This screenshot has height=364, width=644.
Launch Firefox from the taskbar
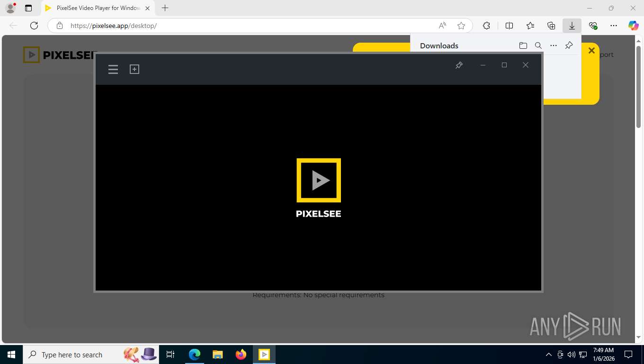(x=241, y=355)
